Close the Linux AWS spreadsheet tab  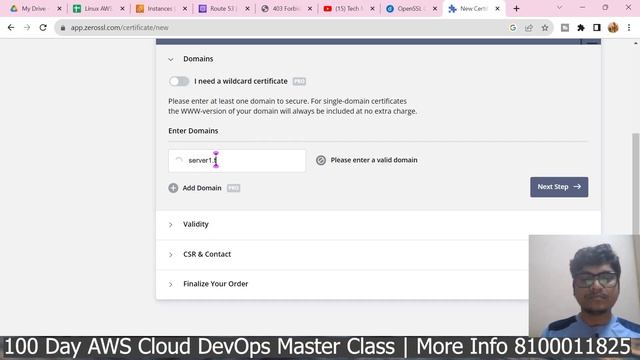(122, 9)
